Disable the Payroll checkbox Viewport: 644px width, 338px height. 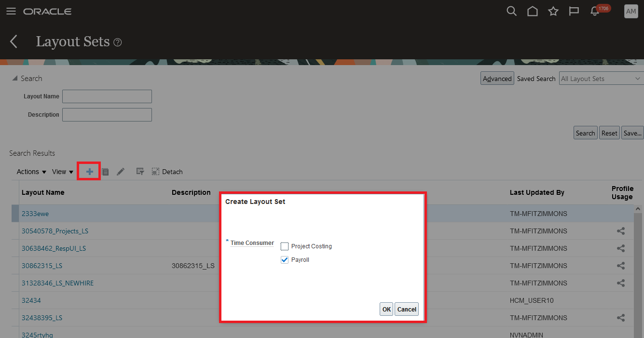[285, 259]
